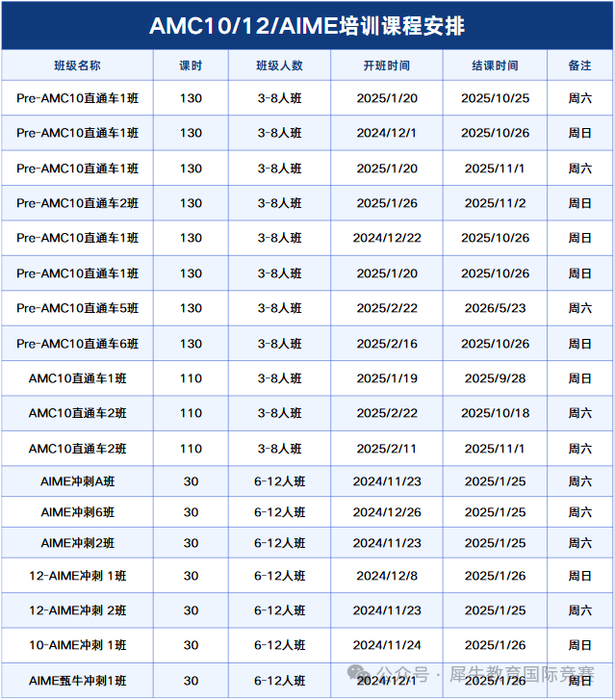Viewport: 615px width, 700px height.
Task: Click the WeChat logo icon in watermark
Action: click(359, 674)
